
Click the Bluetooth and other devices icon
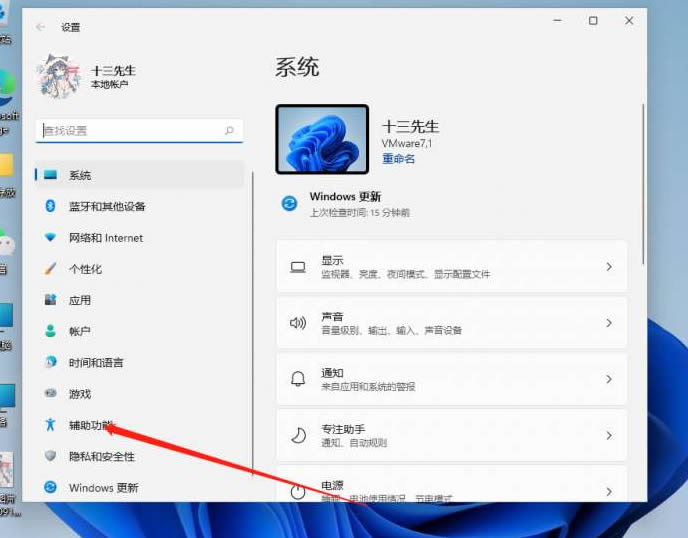[x=50, y=206]
